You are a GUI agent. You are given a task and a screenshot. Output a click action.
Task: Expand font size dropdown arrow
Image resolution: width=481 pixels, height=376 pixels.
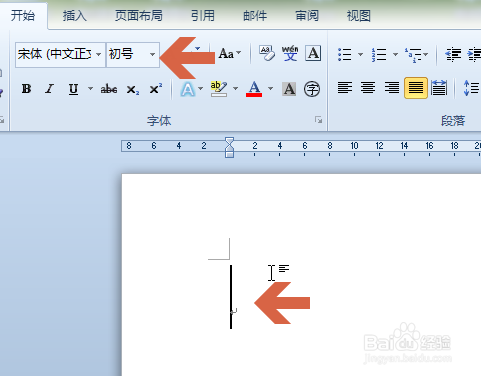tap(152, 54)
